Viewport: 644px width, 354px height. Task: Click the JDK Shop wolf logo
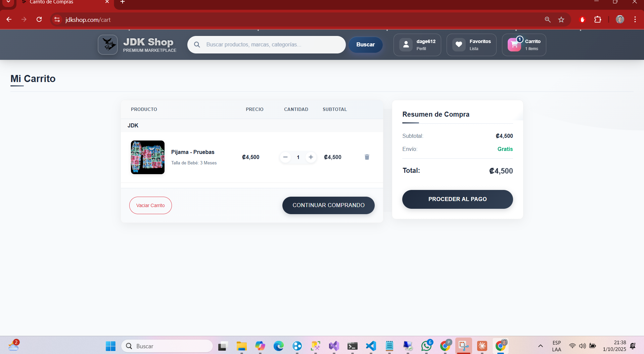click(x=108, y=44)
